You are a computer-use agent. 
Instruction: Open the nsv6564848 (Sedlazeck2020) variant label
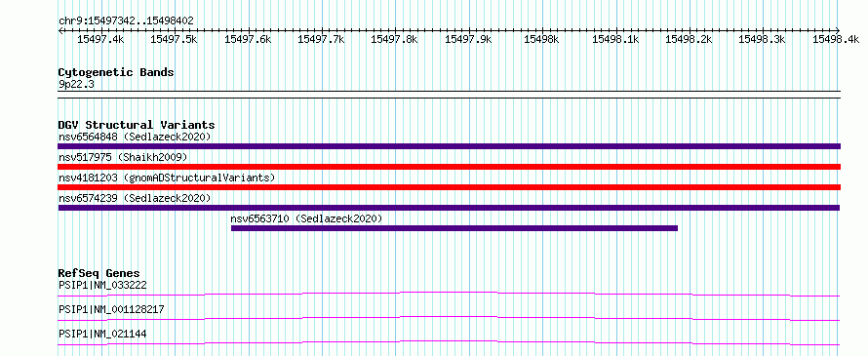click(135, 137)
